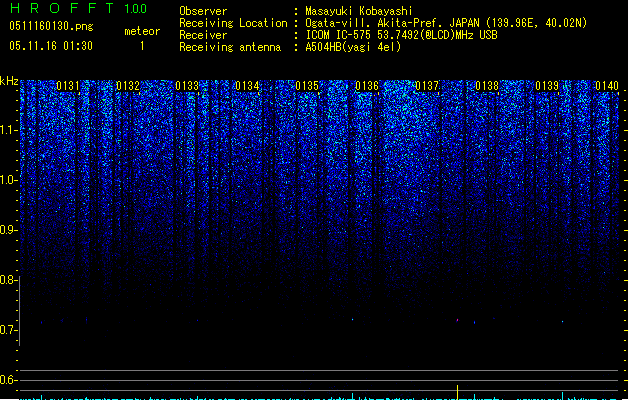Click time marker 0131 on spectrogram
This screenshot has width=629, height=400.
point(68,86)
